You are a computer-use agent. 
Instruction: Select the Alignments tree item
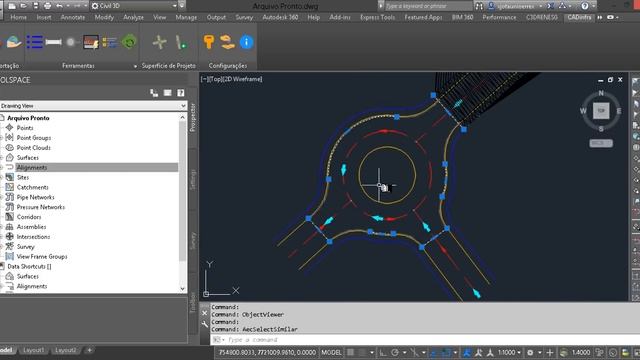point(32,167)
